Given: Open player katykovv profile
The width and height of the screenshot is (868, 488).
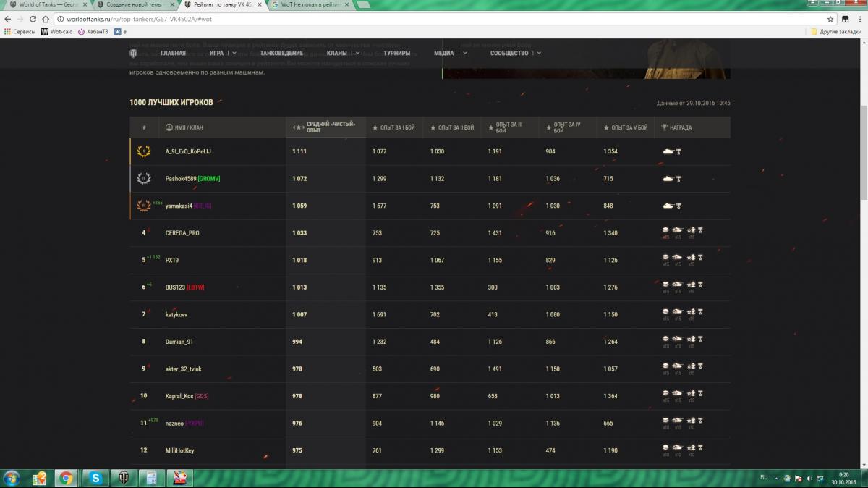Looking at the screenshot, I should 176,314.
